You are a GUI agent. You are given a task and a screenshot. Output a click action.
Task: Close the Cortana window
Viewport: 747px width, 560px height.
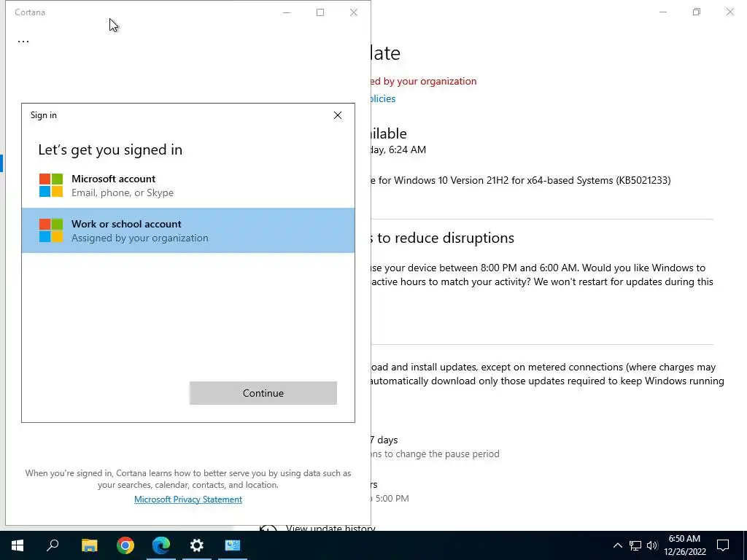[x=354, y=12]
